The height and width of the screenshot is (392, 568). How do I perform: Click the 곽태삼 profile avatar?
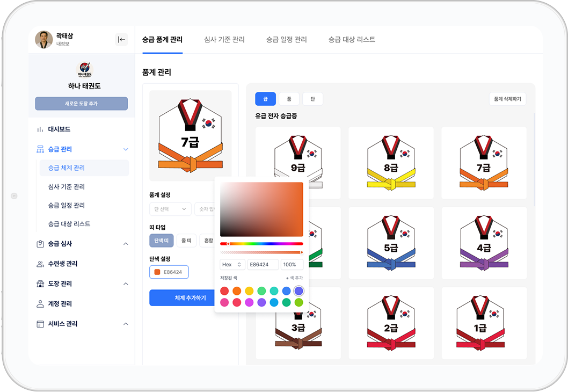pyautogui.click(x=44, y=40)
